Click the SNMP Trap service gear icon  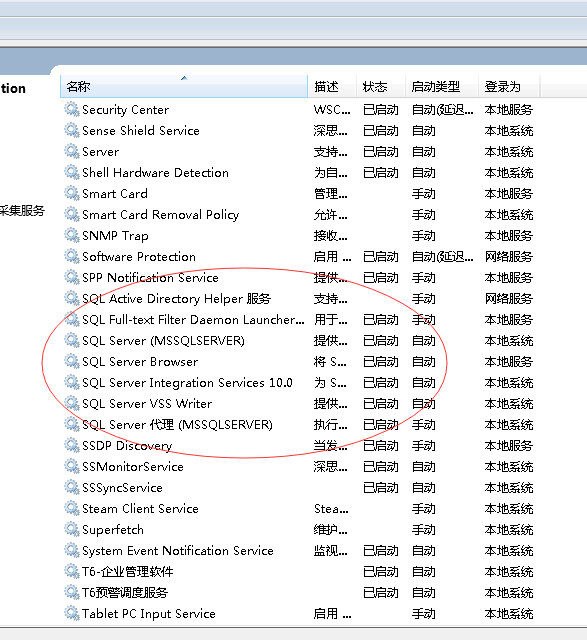pos(72,236)
